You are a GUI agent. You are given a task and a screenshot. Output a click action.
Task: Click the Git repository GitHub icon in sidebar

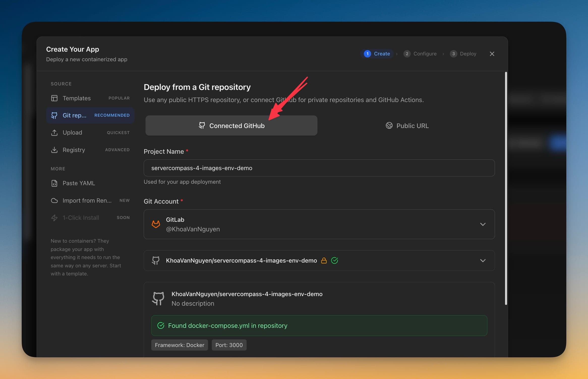(x=54, y=115)
